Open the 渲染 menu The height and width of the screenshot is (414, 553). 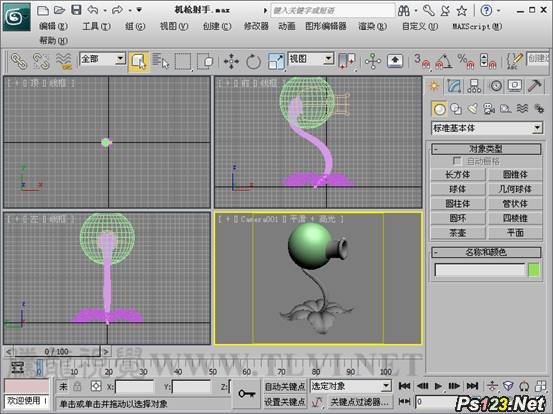pos(372,26)
